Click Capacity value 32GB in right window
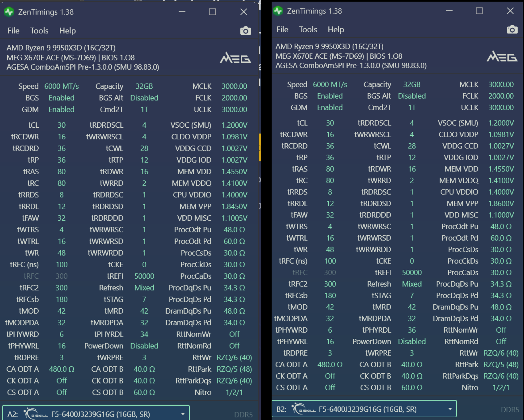Screen dimensions: 524x420 [412, 84]
